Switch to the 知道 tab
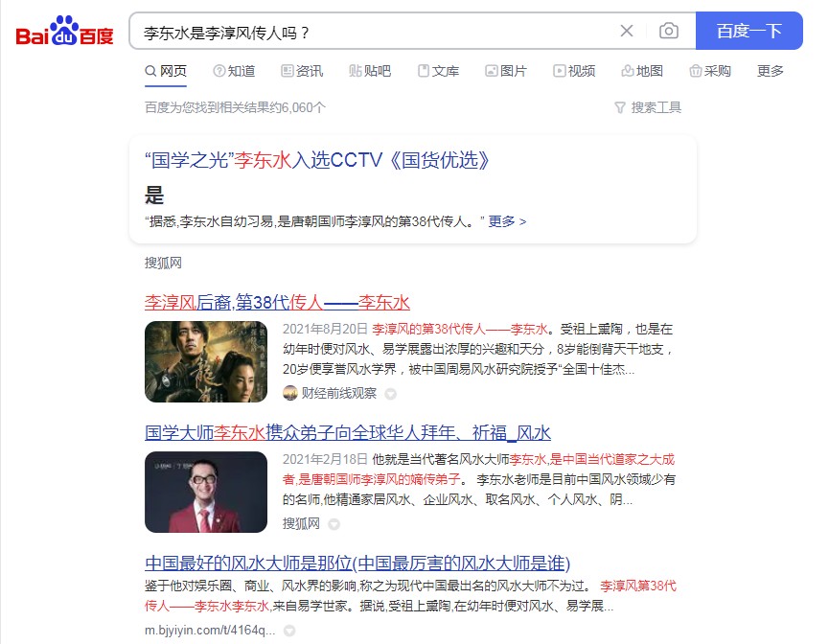 tap(234, 71)
